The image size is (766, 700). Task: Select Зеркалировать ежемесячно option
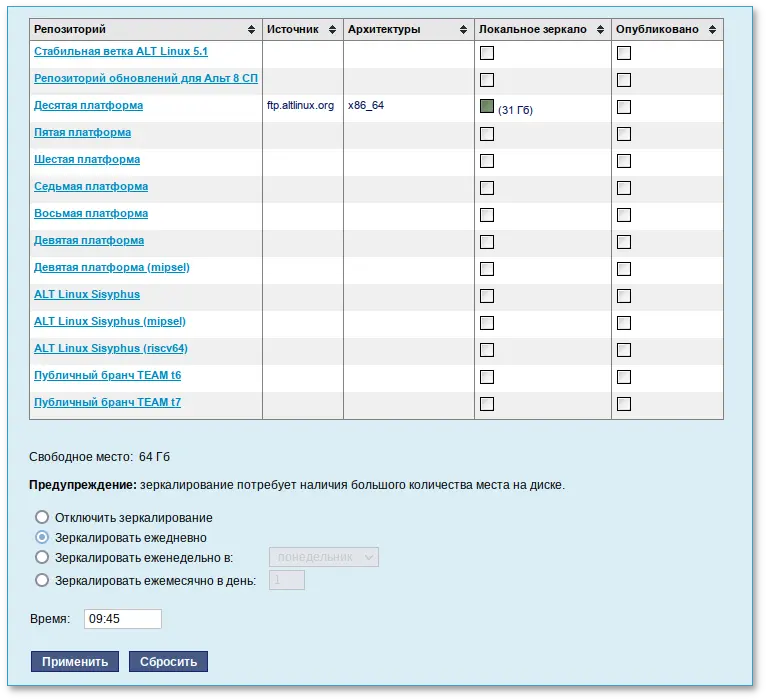(x=42, y=580)
